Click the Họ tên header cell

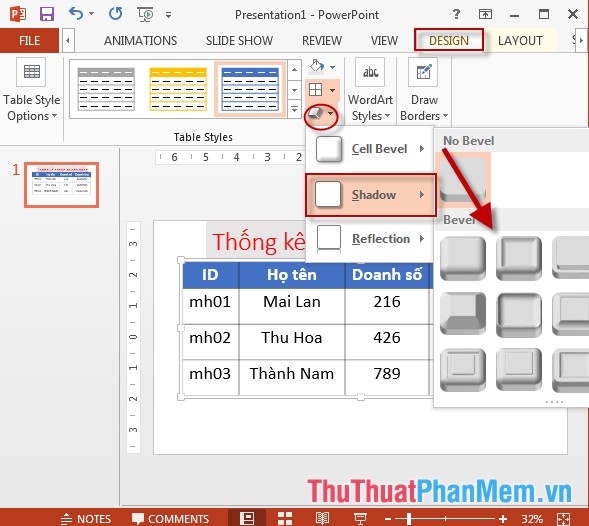coord(291,275)
